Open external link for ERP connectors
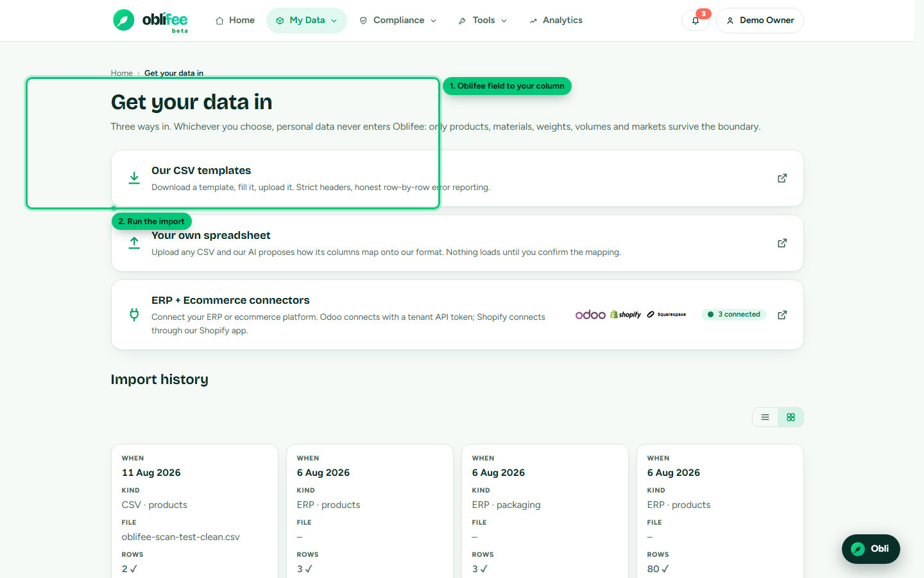924x578 pixels. 782,315
